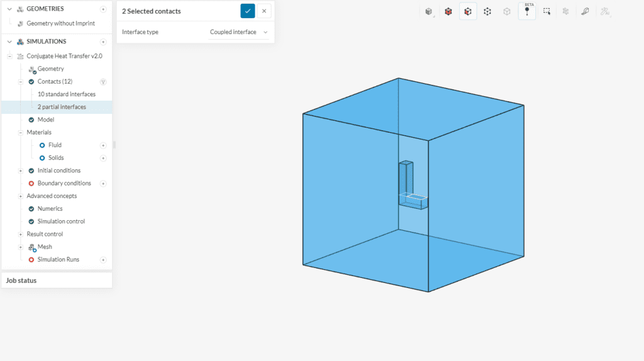Confirm selected contacts with the checkmark button
Viewport: 644px width, 361px height.
pos(247,11)
